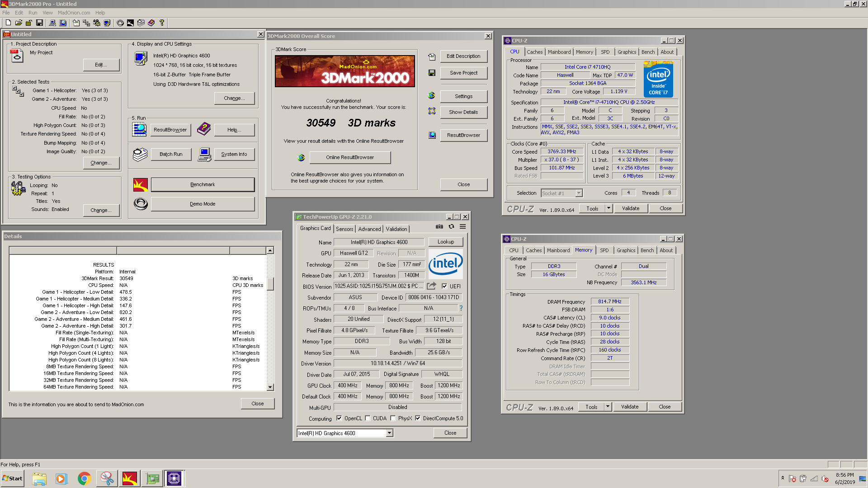The image size is (868, 488).
Task: Click the Intel logo in GPU-Z
Action: 445,263
